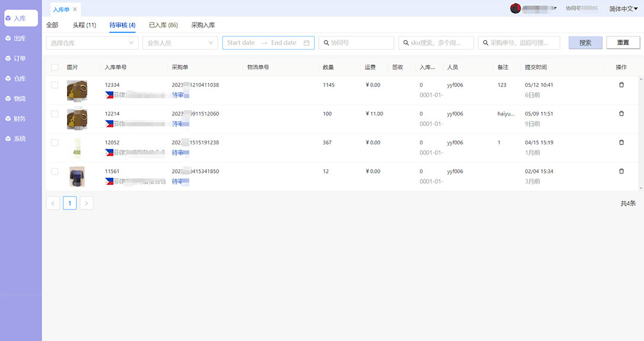644x341 pixels.
Task: Open the 简体中文 language selector
Action: tap(623, 9)
